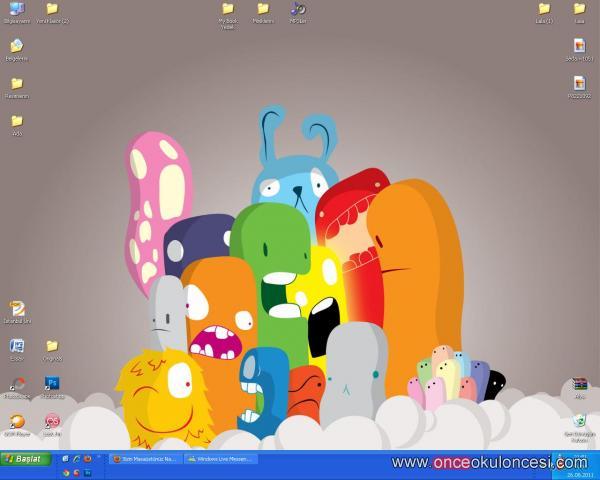Viewport: 600px width, 480px height.
Task: Select the Medianın folder on the desktop
Action: pyautogui.click(x=263, y=9)
